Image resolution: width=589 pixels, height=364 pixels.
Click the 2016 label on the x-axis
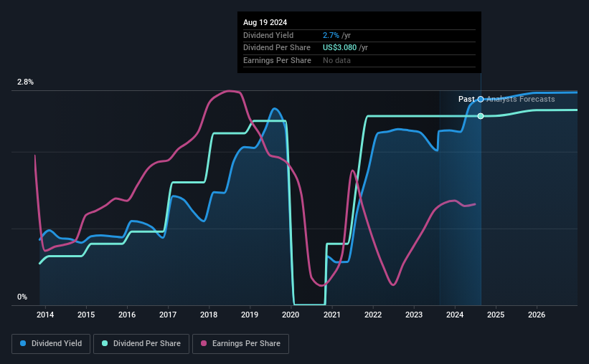pyautogui.click(x=127, y=315)
